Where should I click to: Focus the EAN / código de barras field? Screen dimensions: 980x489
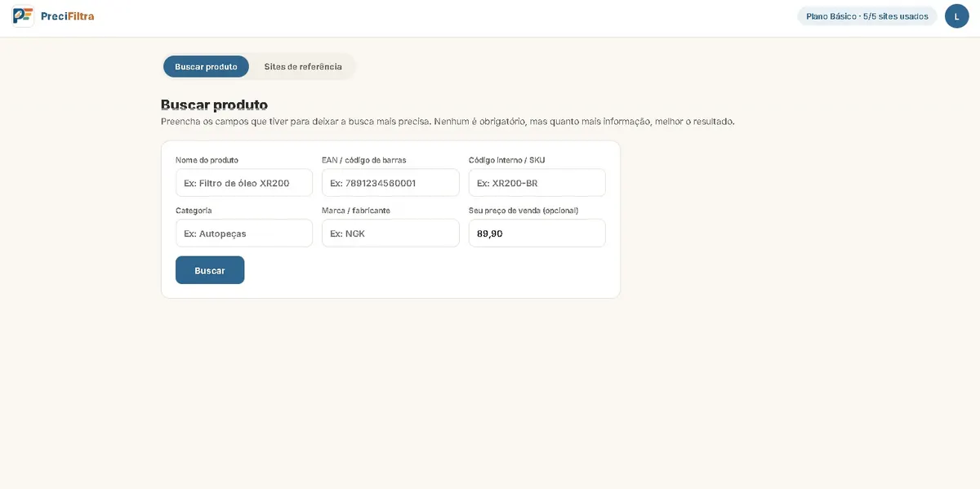[x=390, y=183]
